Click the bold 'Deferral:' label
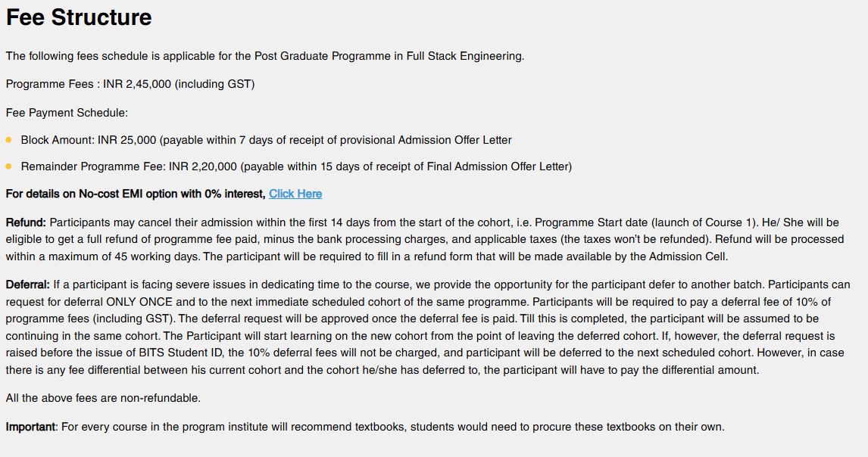This screenshot has width=868, height=457. point(28,285)
